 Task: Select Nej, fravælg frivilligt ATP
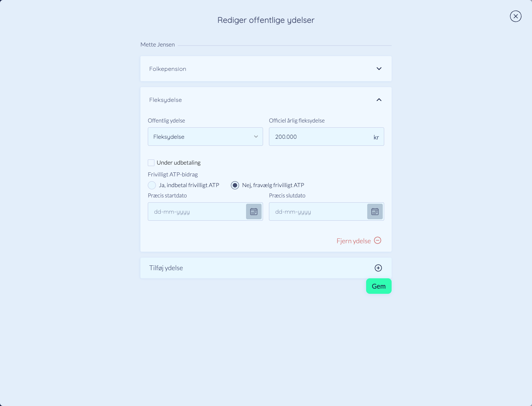click(235, 185)
